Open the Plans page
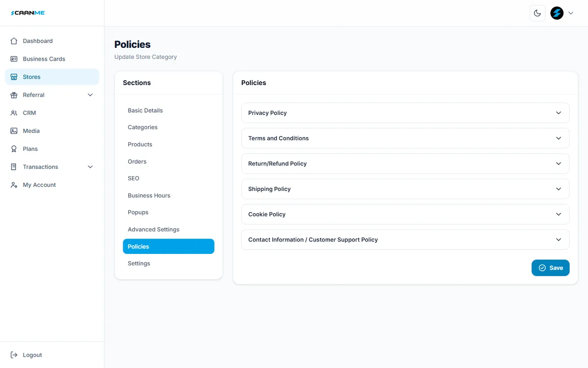Viewport: 588px width, 368px height. point(52,149)
